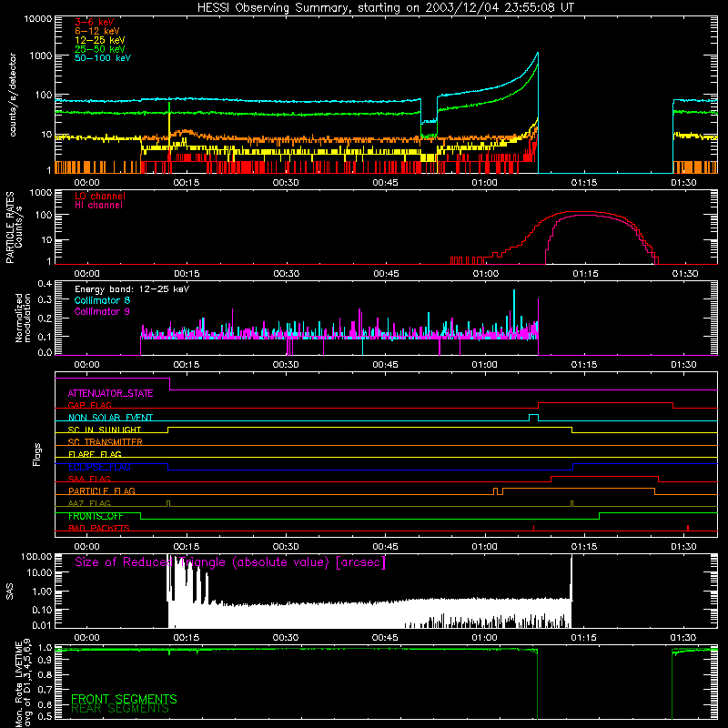Click the 'Size of Reduced Triangle' caption
The height and width of the screenshot is (728, 728).
[x=230, y=562]
